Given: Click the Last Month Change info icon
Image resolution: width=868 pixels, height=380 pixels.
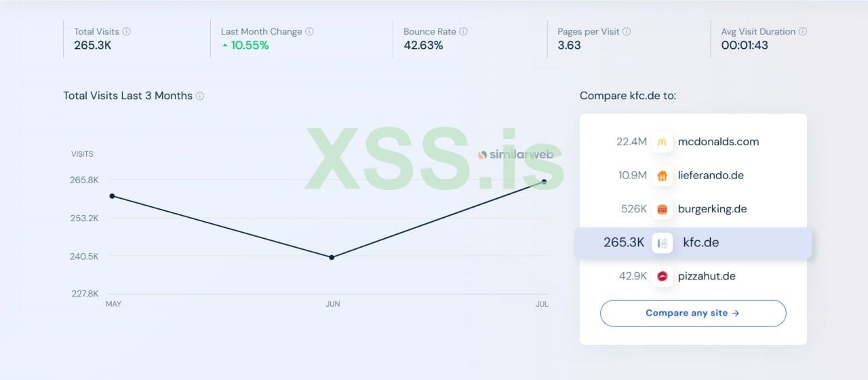Looking at the screenshot, I should [309, 32].
